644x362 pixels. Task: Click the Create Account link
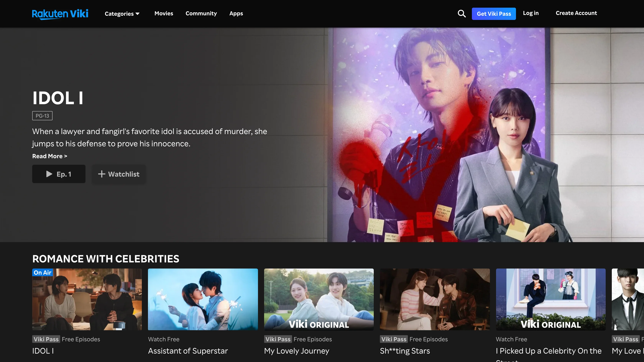[x=576, y=13]
